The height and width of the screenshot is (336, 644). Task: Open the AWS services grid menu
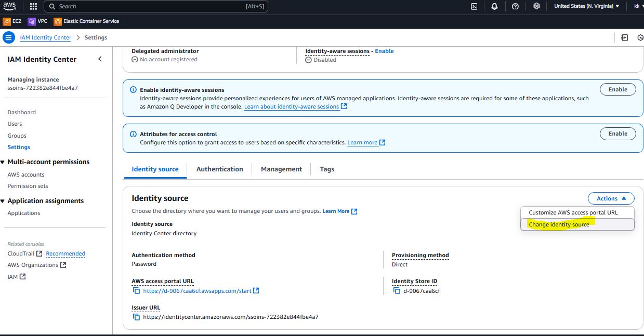pos(33,6)
